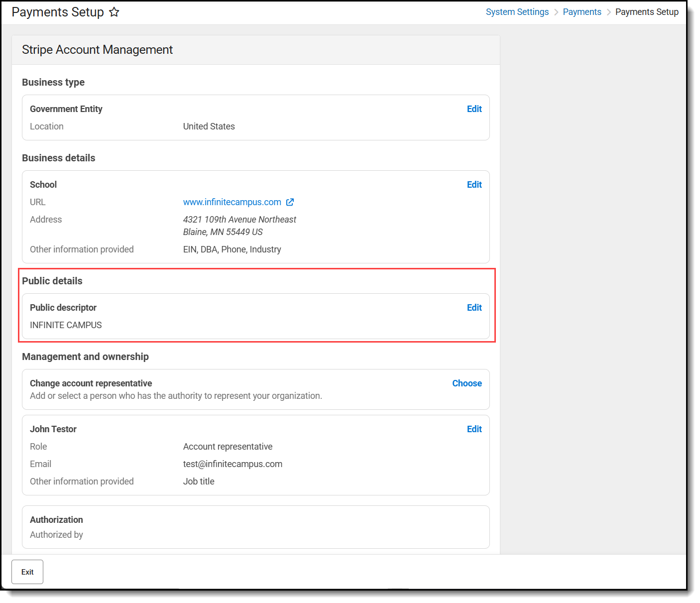Viewport: 700px width, 603px height.
Task: Choose a new account representative
Action: [x=467, y=383]
